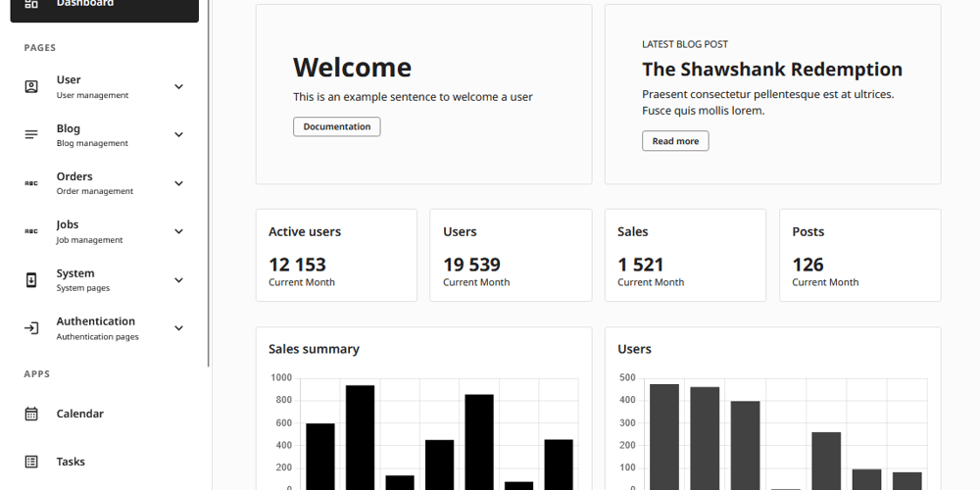Image resolution: width=980 pixels, height=490 pixels.
Task: Expand the User chevron
Action: pos(178,87)
